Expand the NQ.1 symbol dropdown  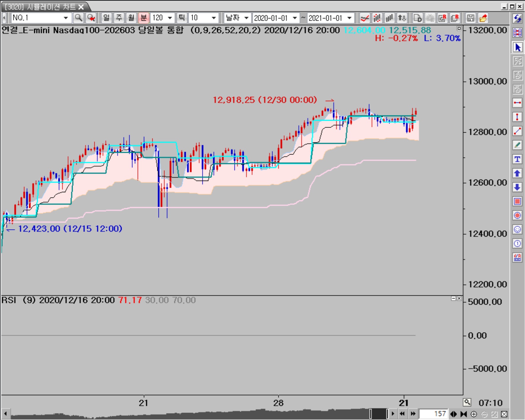point(66,18)
